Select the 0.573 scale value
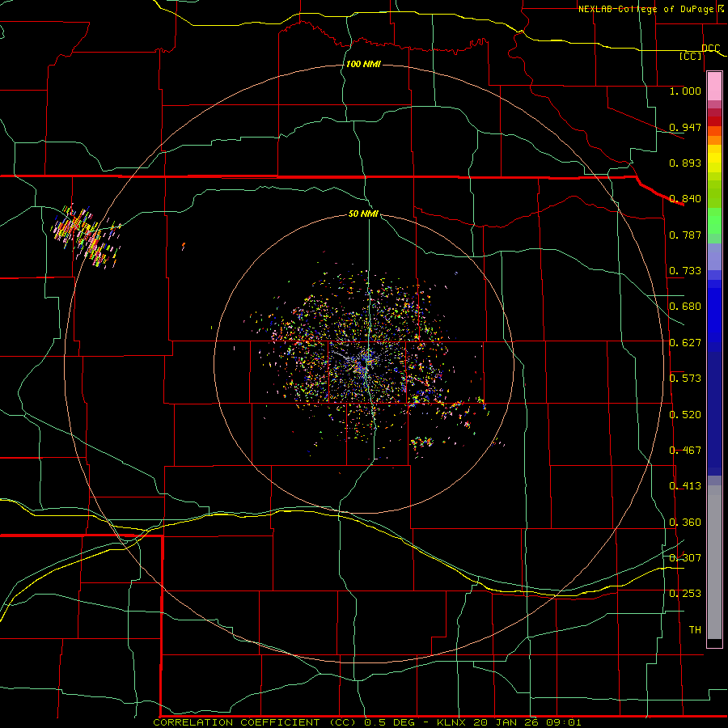This screenshot has width=728, height=728. [685, 378]
